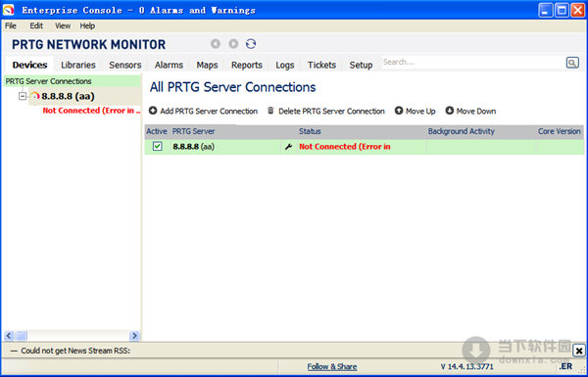
Task: Switch to the Setup tab
Action: coord(361,65)
